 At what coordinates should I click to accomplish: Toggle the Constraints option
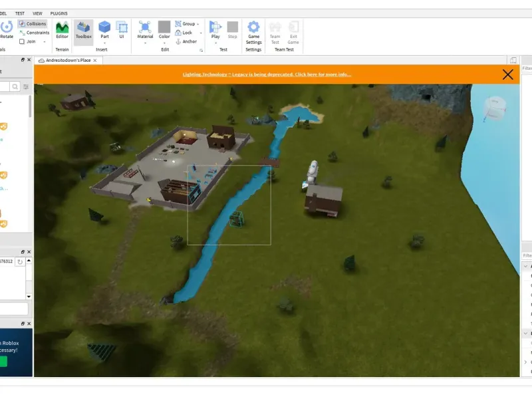click(35, 33)
